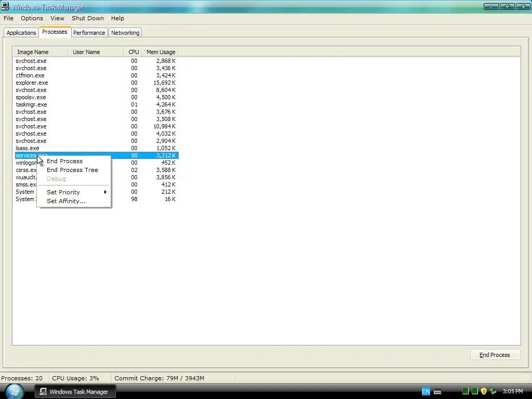Select svchost.exe using 10,984 K memory

click(96, 126)
